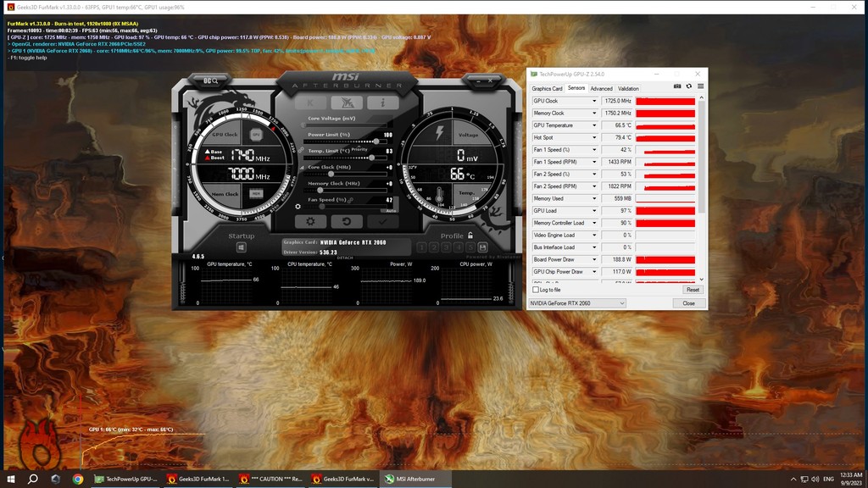Click the 188.8 W Board Power value
The width and height of the screenshot is (868, 488).
pyautogui.click(x=617, y=259)
